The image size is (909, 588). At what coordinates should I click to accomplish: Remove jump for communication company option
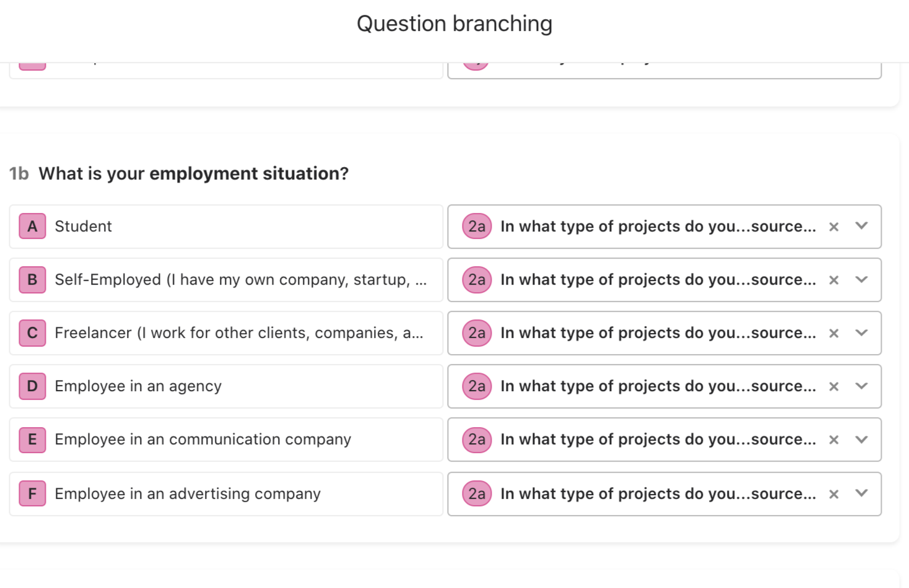point(833,440)
